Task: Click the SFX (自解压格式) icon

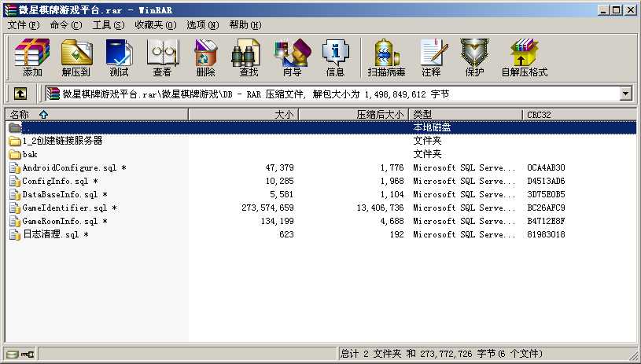Action: [x=525, y=57]
